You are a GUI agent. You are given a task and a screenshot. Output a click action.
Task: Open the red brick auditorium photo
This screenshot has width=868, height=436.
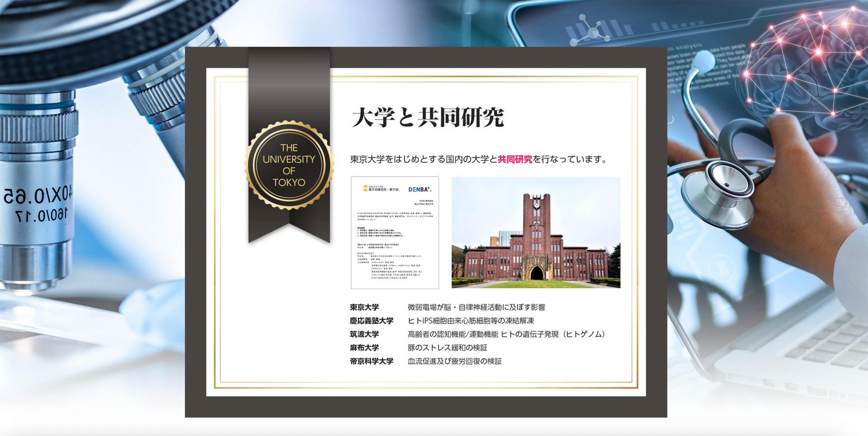[x=536, y=232]
